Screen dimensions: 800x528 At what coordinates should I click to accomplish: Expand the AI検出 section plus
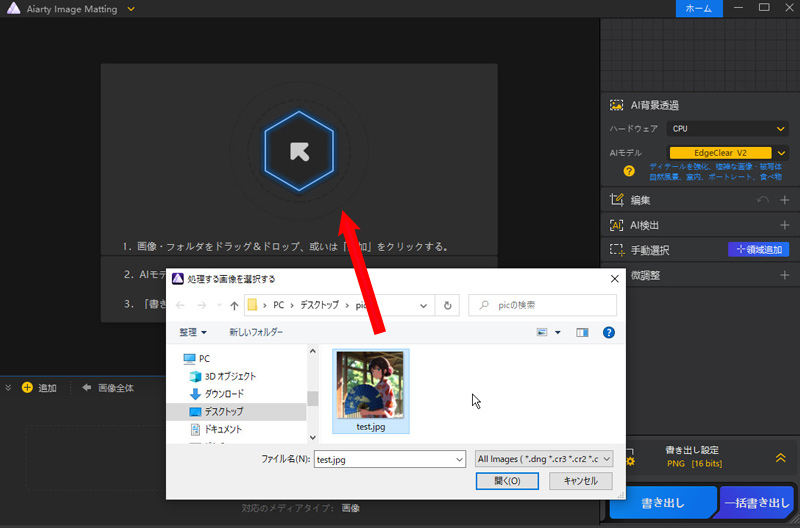(x=785, y=225)
